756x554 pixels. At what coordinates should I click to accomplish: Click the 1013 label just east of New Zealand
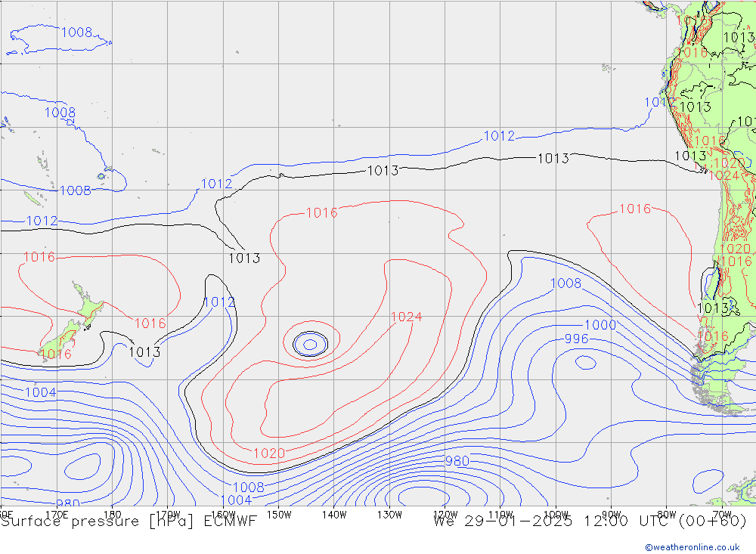(x=144, y=352)
